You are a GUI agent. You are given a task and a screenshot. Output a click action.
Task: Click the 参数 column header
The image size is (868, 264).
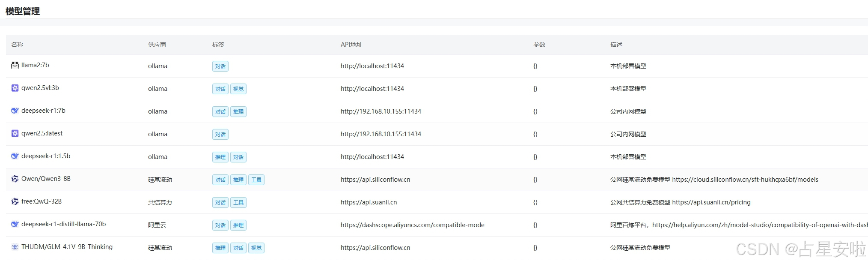pos(539,45)
